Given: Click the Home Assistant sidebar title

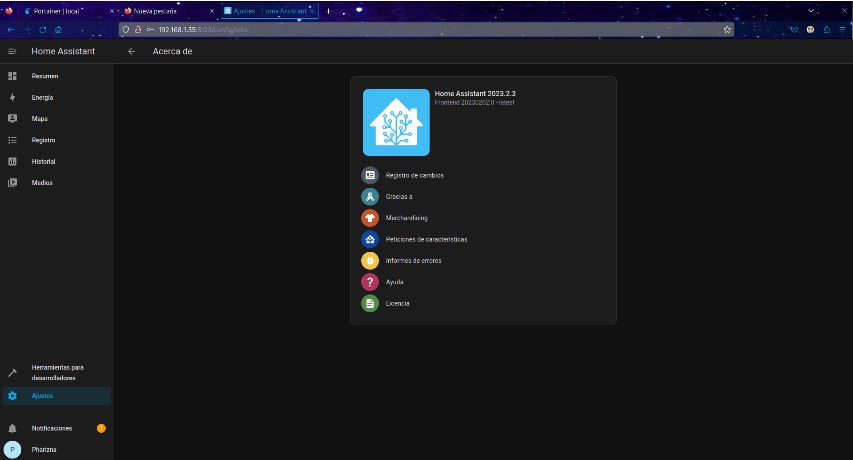Looking at the screenshot, I should (x=63, y=51).
